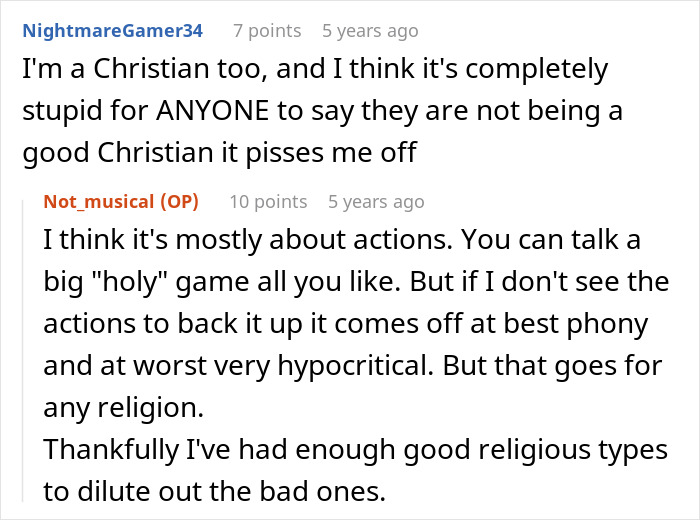
Task: Click the 10 points score
Action: [x=268, y=201]
